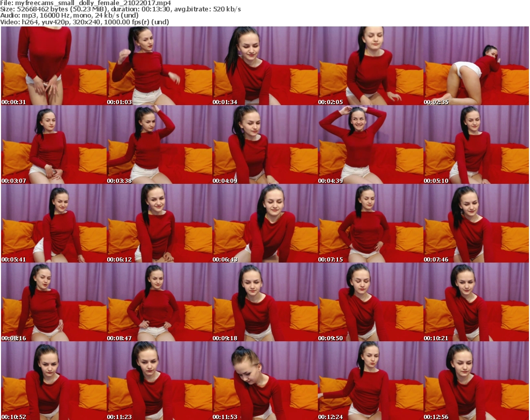Screen dimensions: 530x420
Task: Pick the thumbnail timestamped 00:03:38
Action: tap(159, 144)
